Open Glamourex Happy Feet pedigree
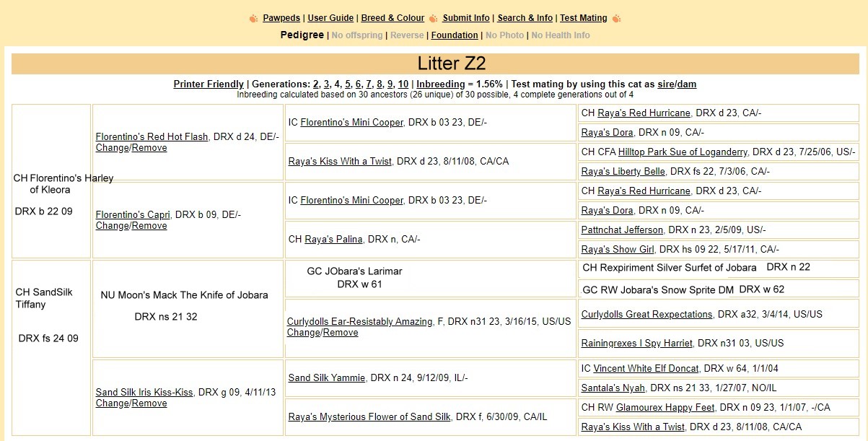The width and height of the screenshot is (868, 441). click(665, 408)
